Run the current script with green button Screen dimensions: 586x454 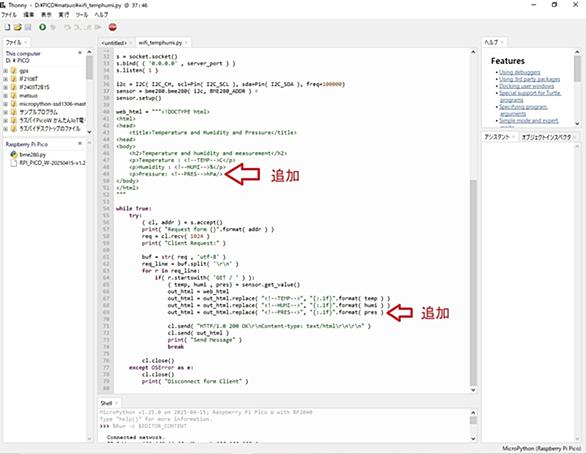click(x=43, y=27)
